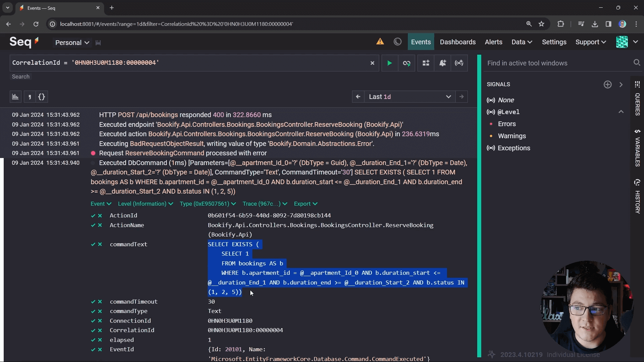This screenshot has height=362, width=644.
Task: Select the Errors signal
Action: (507, 124)
